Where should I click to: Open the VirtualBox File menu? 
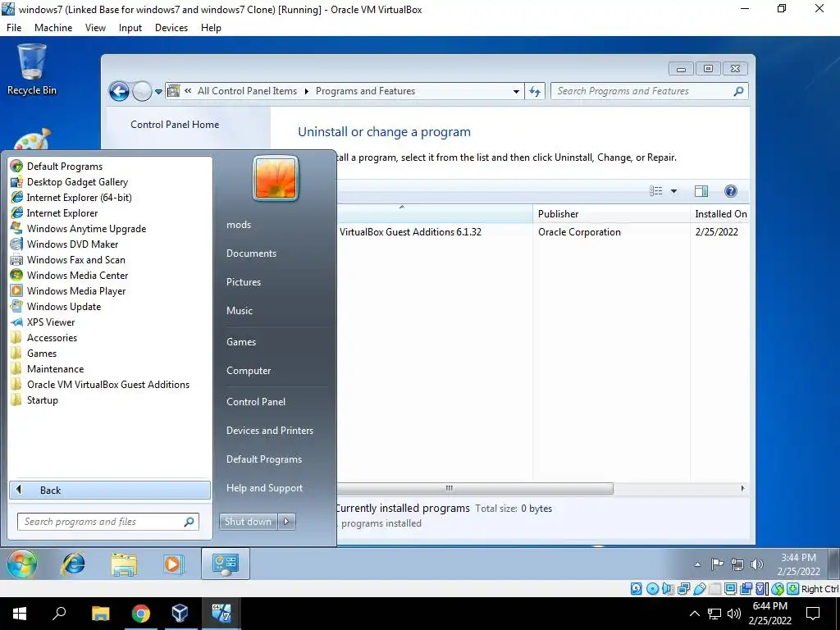pos(14,28)
